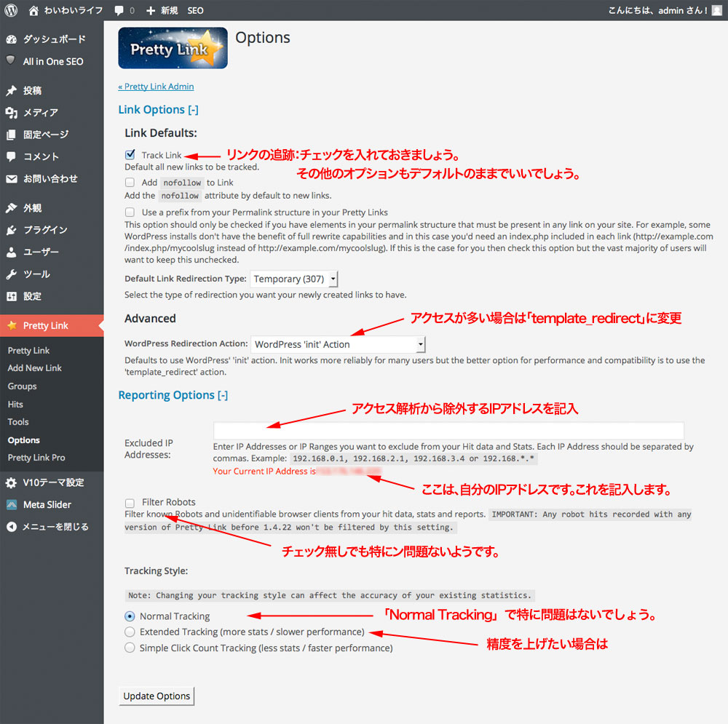Select Simple Click Count Tracking radio
Image resolution: width=728 pixels, height=724 pixels.
(130, 648)
